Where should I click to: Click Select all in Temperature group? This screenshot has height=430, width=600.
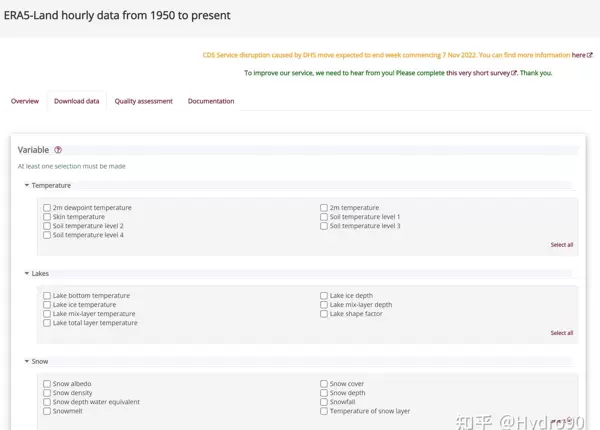click(x=561, y=245)
